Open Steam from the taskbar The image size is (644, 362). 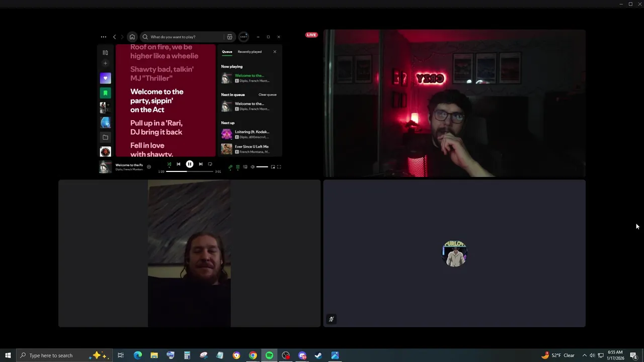pyautogui.click(x=318, y=355)
